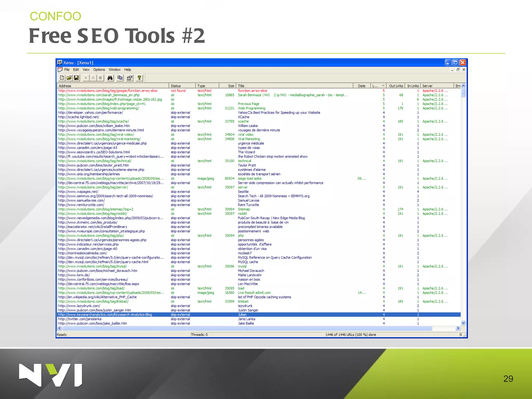Select the pubcon.com/bios/jake_baillie.htm row
Viewport: 532px width, 399px height.
[x=259, y=323]
